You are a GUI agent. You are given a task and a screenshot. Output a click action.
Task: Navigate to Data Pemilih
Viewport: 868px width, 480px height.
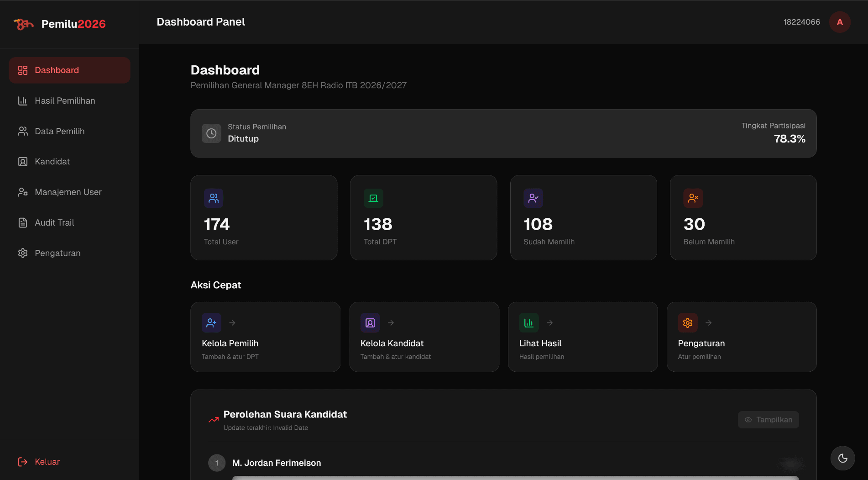(69, 132)
